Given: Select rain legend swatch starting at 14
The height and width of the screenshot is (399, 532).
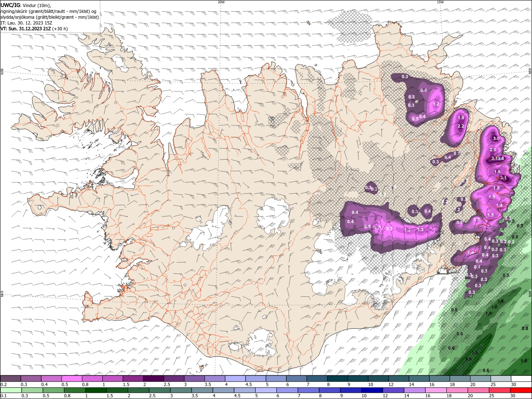Looking at the screenshot, I should click(414, 390).
